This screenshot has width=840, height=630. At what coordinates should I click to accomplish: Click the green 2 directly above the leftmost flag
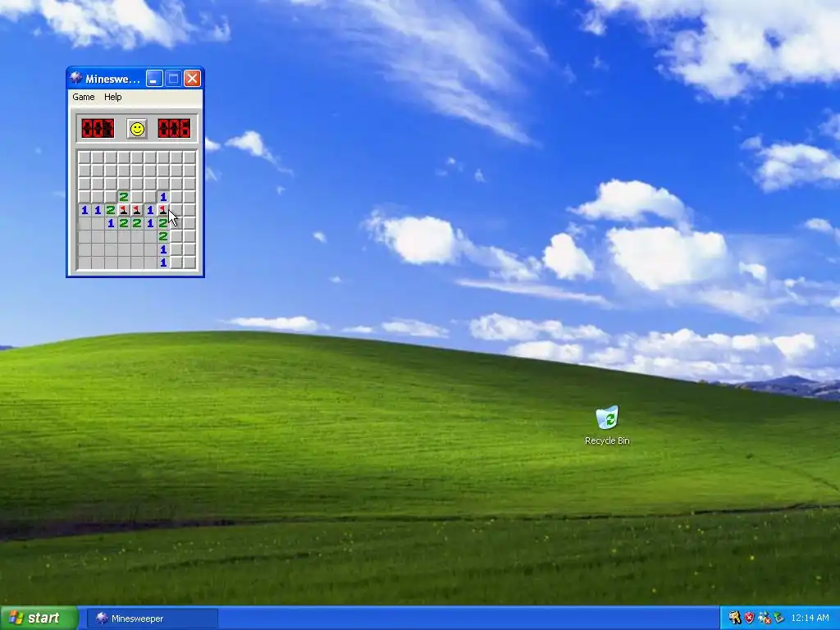click(x=124, y=197)
